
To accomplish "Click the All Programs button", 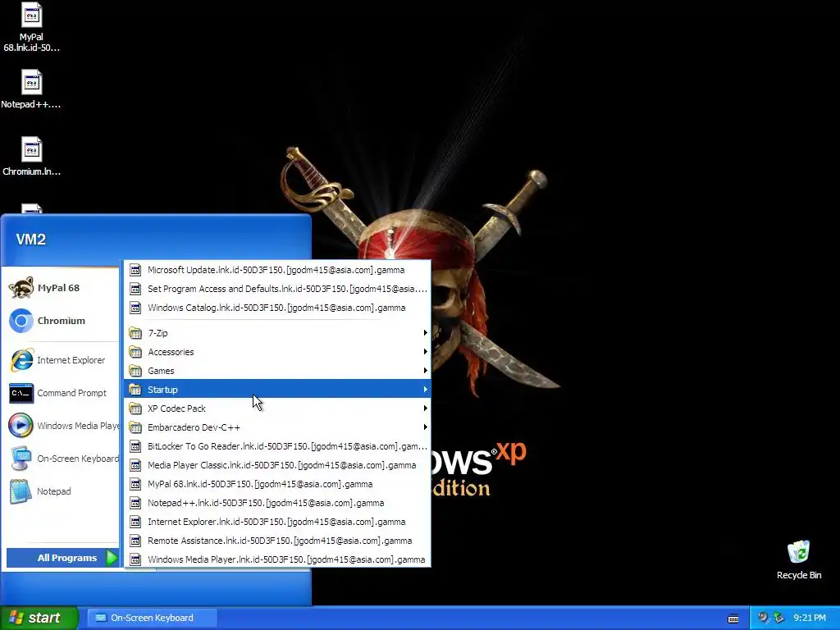I will coord(62,558).
